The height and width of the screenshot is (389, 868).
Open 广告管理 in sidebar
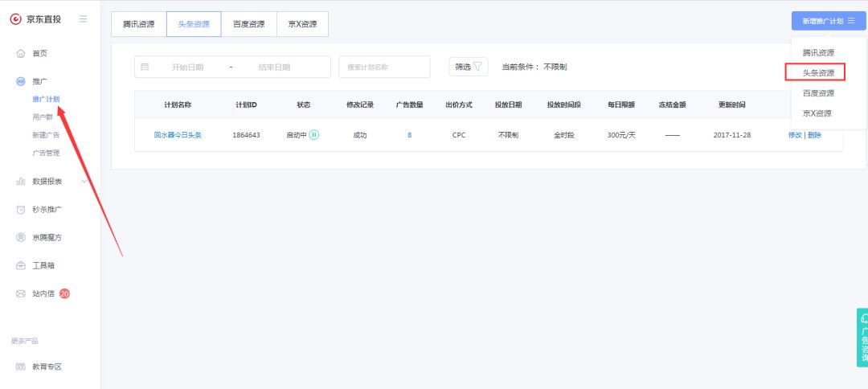(x=46, y=154)
